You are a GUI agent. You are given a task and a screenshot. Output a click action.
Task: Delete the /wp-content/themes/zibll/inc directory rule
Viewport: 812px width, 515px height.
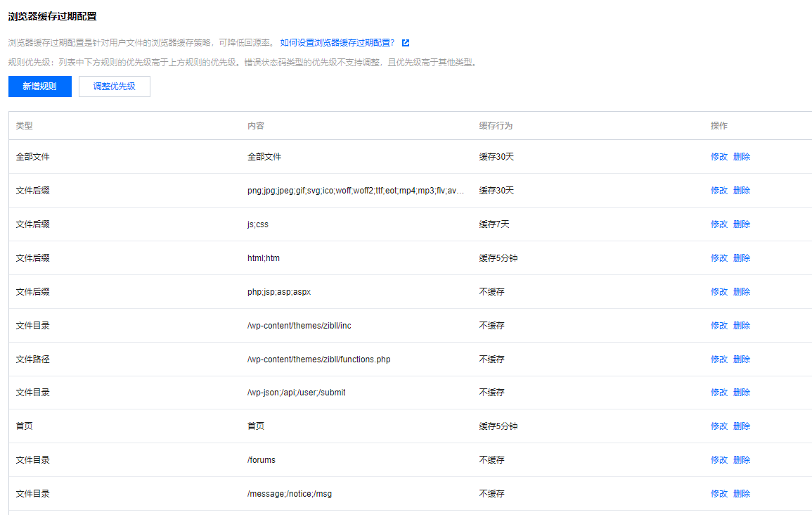click(742, 325)
